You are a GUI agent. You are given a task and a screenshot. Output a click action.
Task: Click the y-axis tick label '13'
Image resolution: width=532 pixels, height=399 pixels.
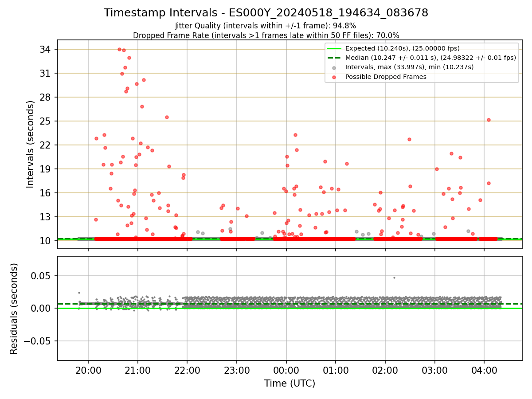(x=46, y=217)
